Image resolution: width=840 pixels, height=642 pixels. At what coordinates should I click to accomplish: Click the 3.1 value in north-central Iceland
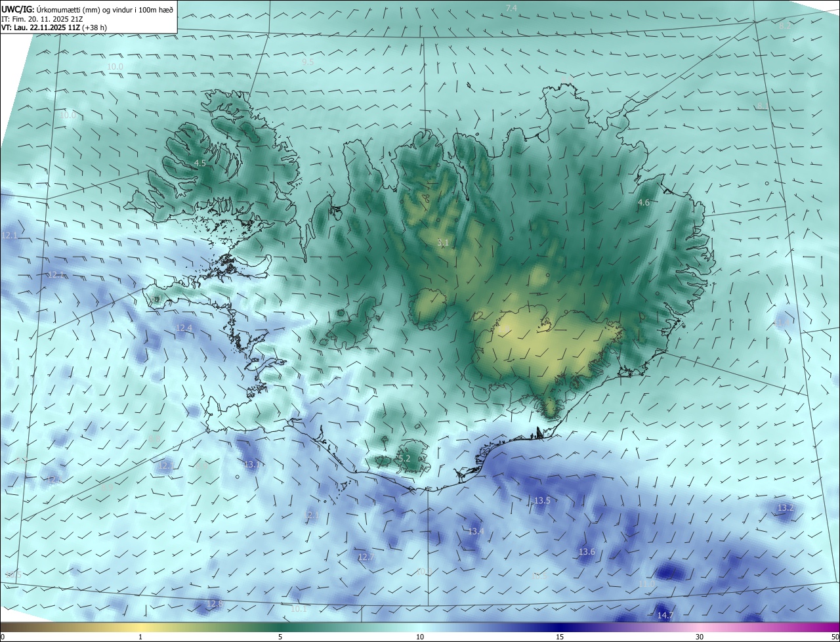tap(443, 243)
